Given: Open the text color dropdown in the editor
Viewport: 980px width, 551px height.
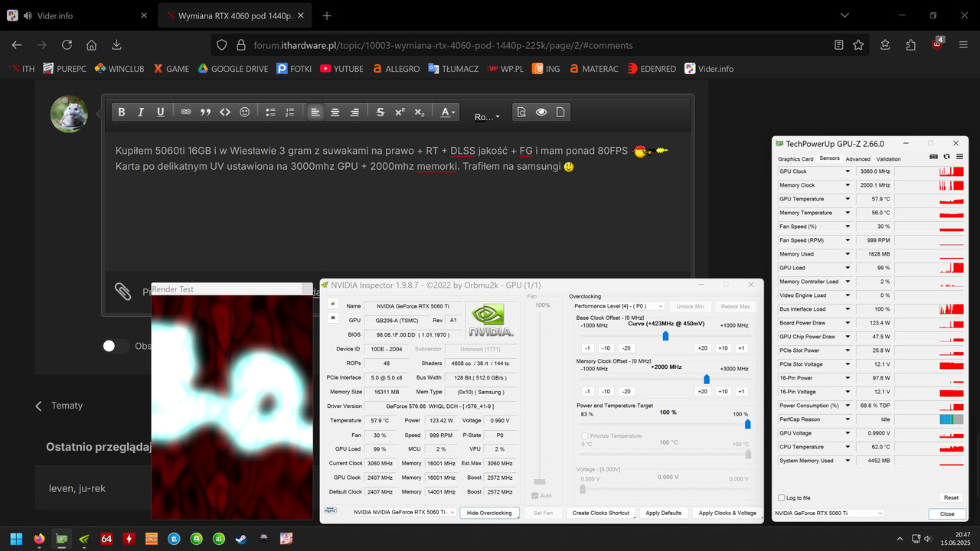Looking at the screenshot, I should click(x=448, y=112).
